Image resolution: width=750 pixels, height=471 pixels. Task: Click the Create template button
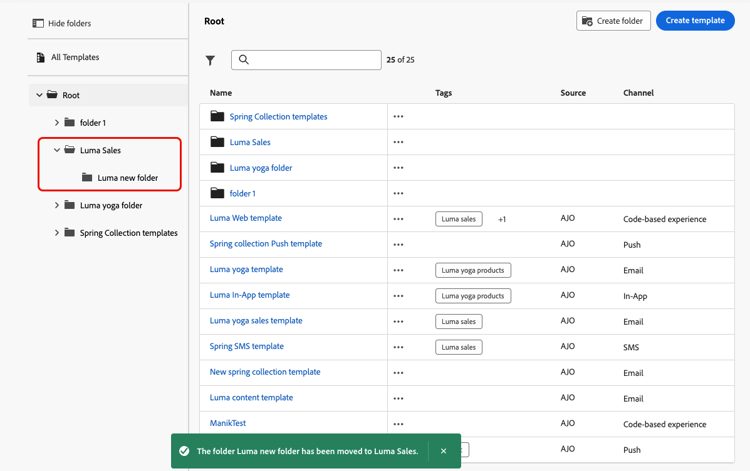[x=694, y=20]
